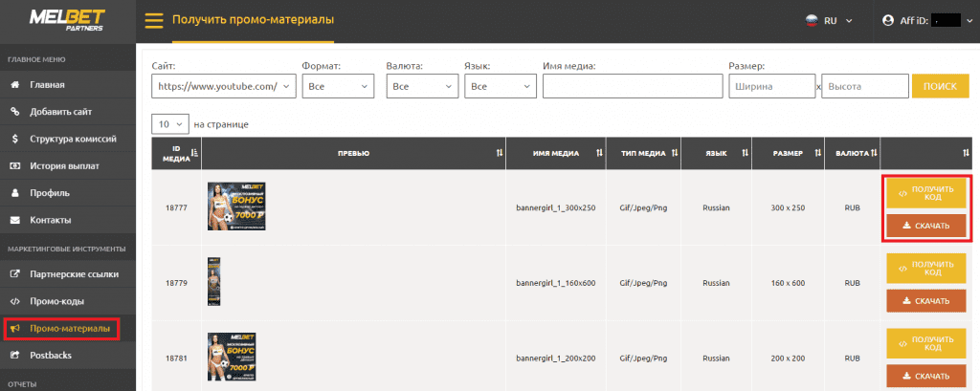Sort by Имя Медиа column arrows
The height and width of the screenshot is (391, 980).
(599, 153)
